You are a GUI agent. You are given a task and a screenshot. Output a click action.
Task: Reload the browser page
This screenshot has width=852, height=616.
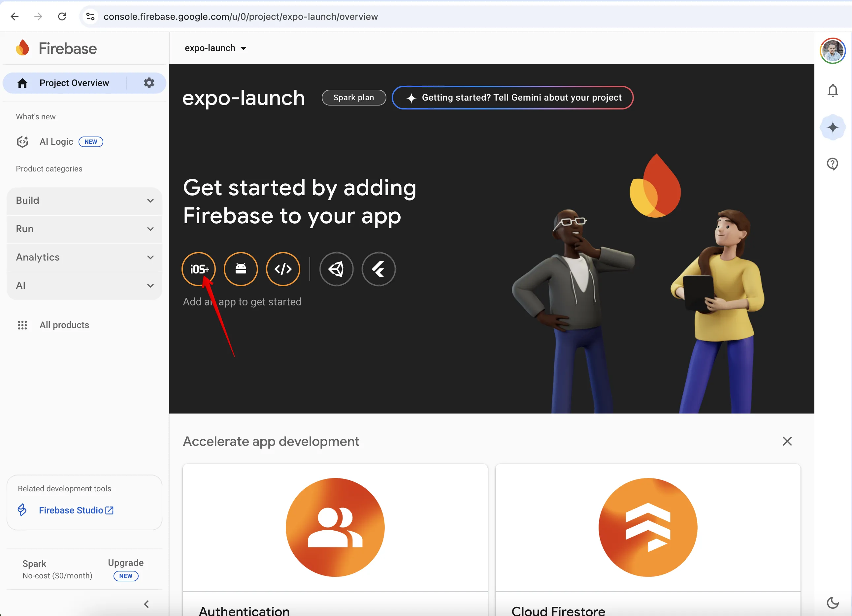(62, 16)
